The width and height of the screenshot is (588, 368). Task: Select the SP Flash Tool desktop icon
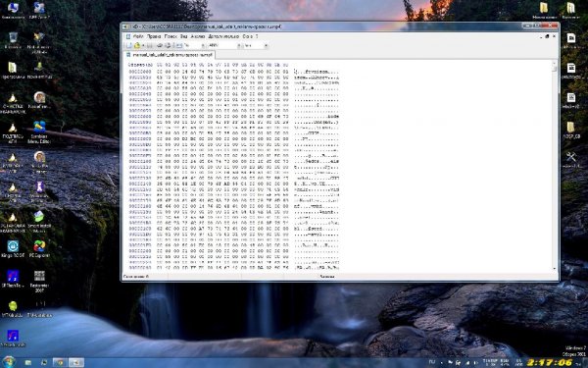pyautogui.click(x=13, y=279)
